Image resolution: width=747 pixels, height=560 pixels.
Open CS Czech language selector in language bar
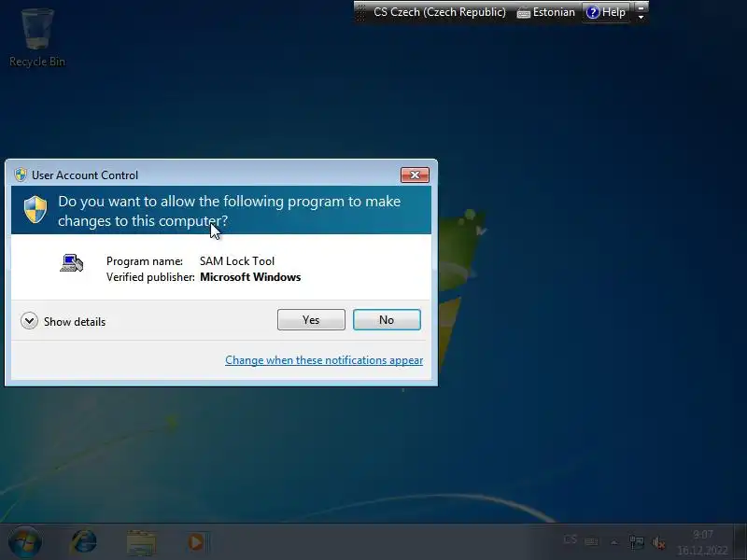click(x=439, y=12)
